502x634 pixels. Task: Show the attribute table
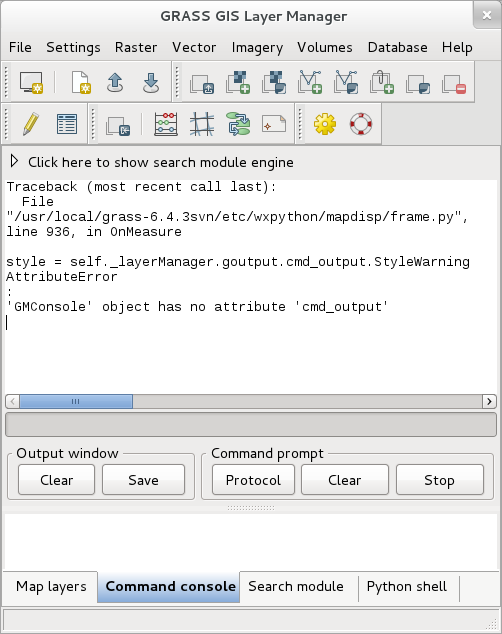pos(67,124)
